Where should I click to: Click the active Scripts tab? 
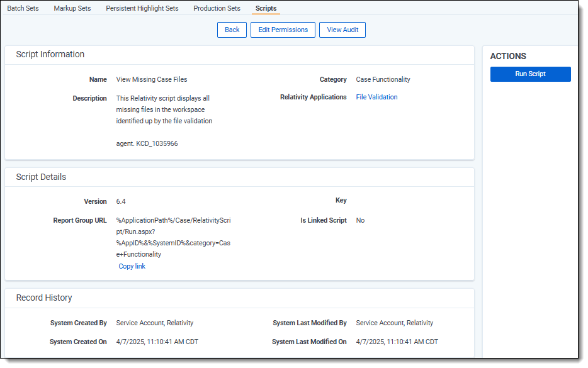pyautogui.click(x=266, y=8)
